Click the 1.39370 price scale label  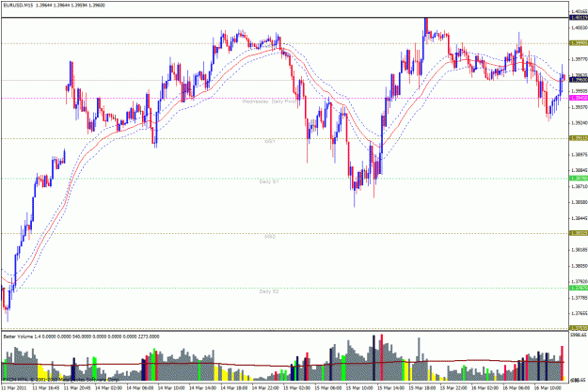click(x=580, y=107)
